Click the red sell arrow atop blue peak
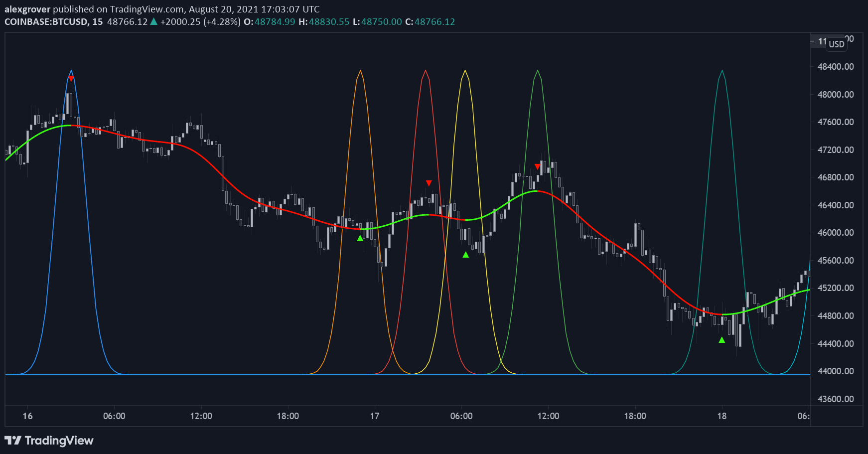The image size is (868, 454). [x=71, y=79]
